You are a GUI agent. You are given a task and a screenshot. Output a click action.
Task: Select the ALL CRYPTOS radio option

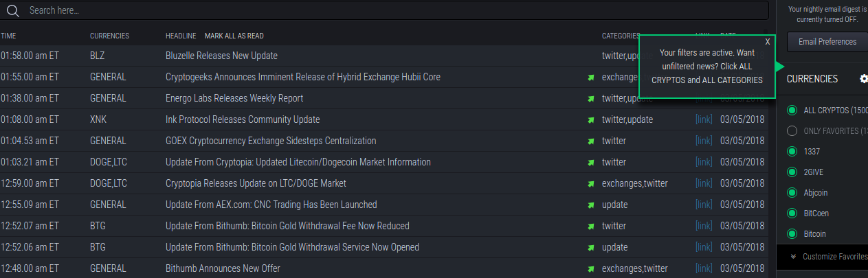point(792,111)
